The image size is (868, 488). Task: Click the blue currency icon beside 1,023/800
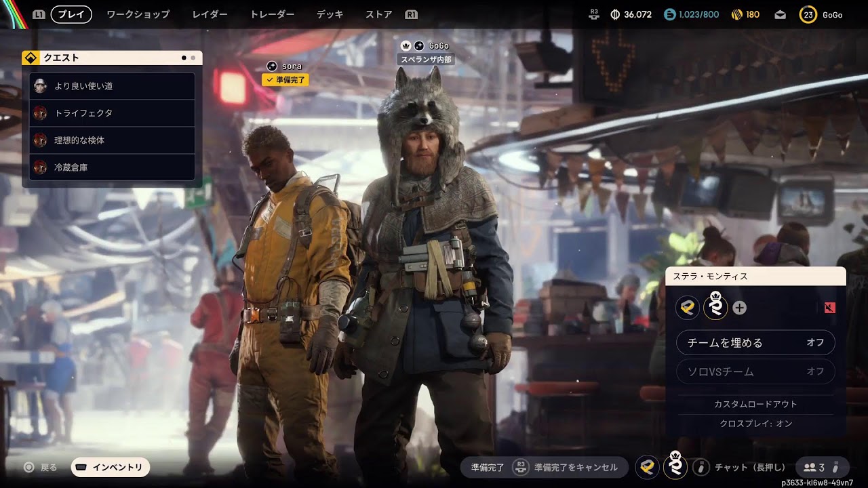pyautogui.click(x=670, y=14)
